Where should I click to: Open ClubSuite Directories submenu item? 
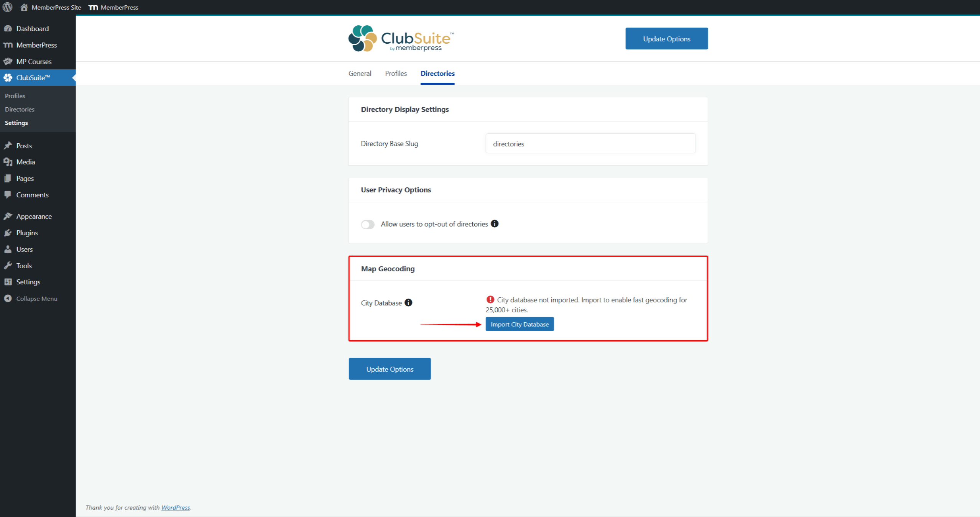20,109
